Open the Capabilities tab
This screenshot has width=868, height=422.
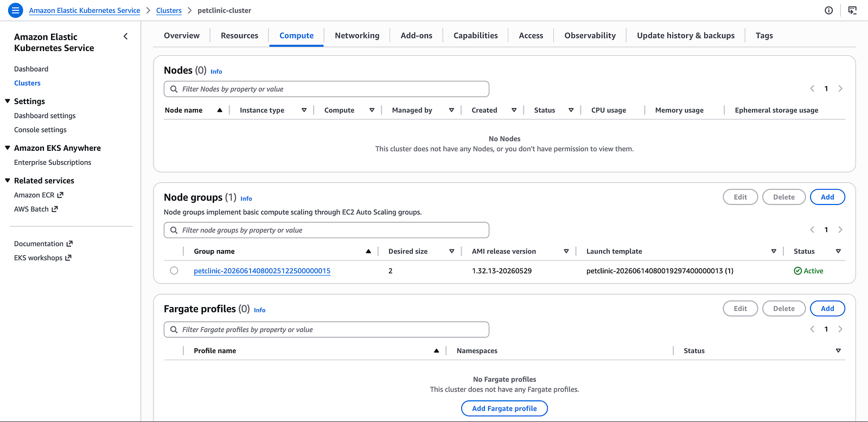(x=476, y=35)
